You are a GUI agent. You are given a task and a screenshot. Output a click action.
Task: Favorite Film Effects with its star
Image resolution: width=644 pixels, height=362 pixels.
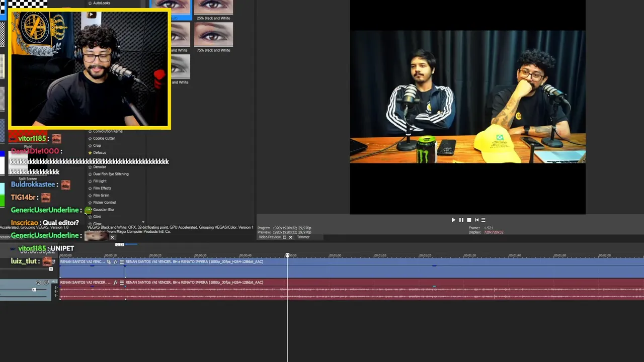(90, 188)
